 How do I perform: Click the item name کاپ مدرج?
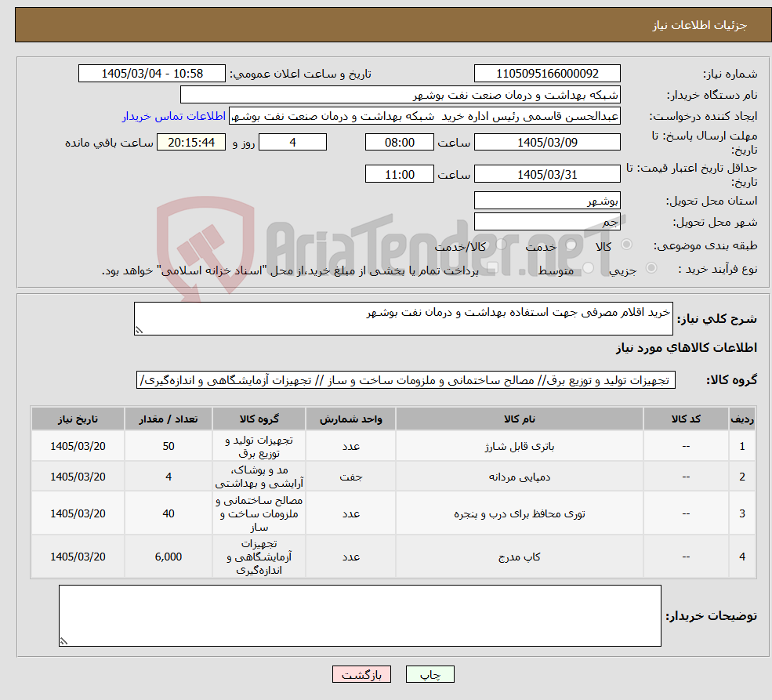(x=520, y=557)
